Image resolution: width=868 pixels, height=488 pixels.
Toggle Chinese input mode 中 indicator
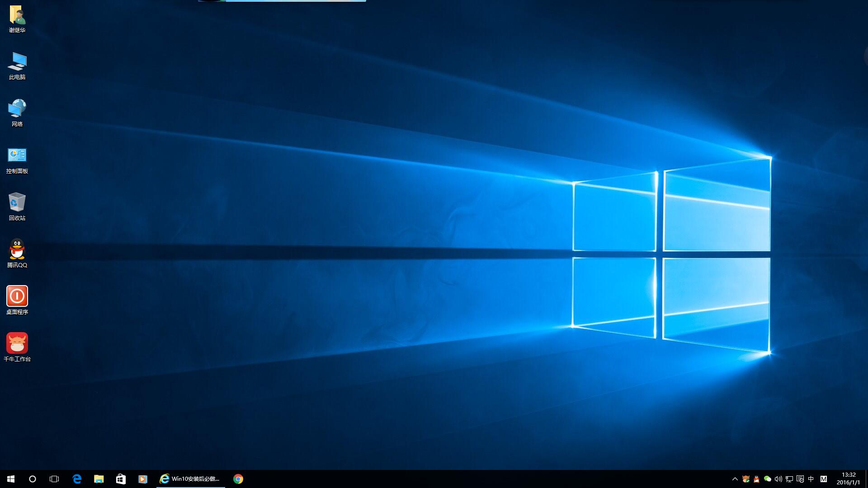coord(811,479)
